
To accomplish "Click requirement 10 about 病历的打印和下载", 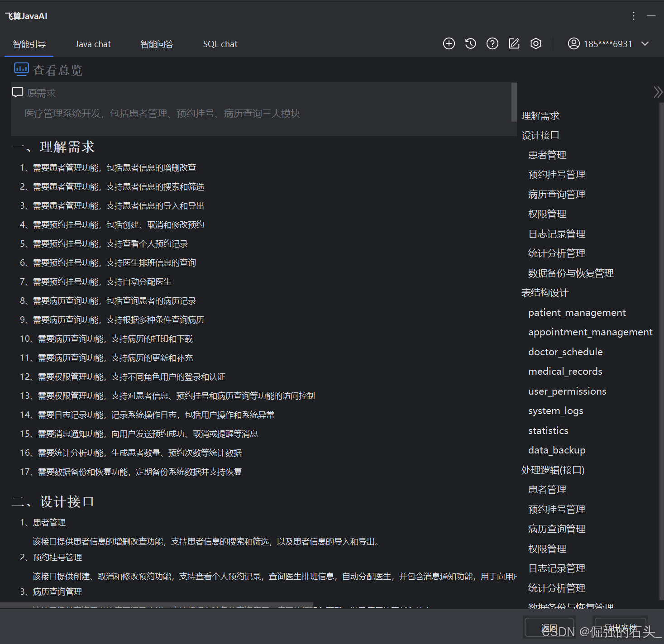I will pos(107,339).
